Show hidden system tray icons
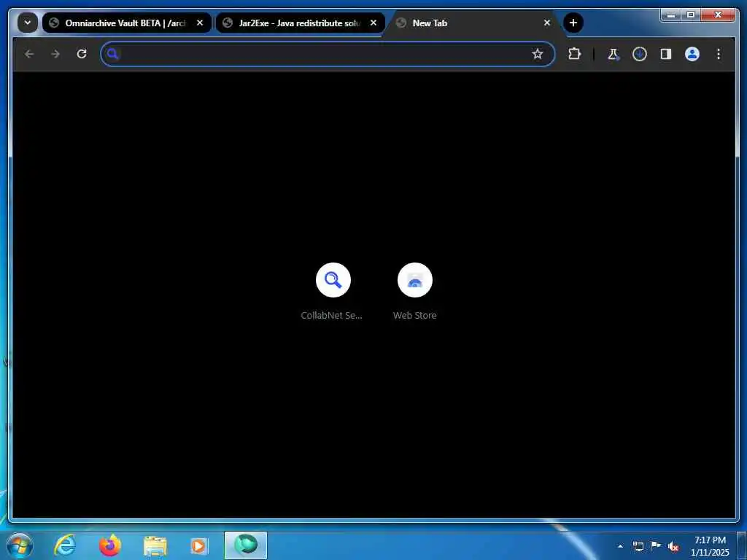Viewport: 747px width, 560px height. (x=620, y=546)
